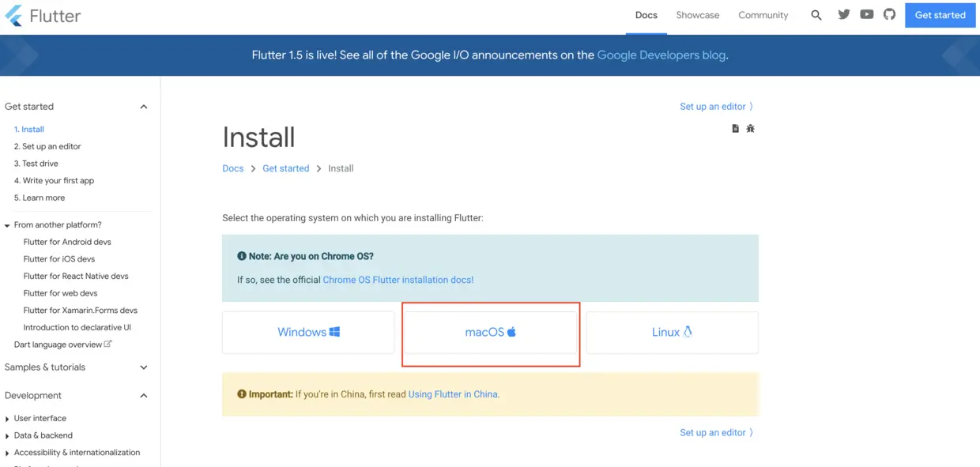Click Docs in the breadcrumb
The image size is (980, 467).
click(233, 168)
